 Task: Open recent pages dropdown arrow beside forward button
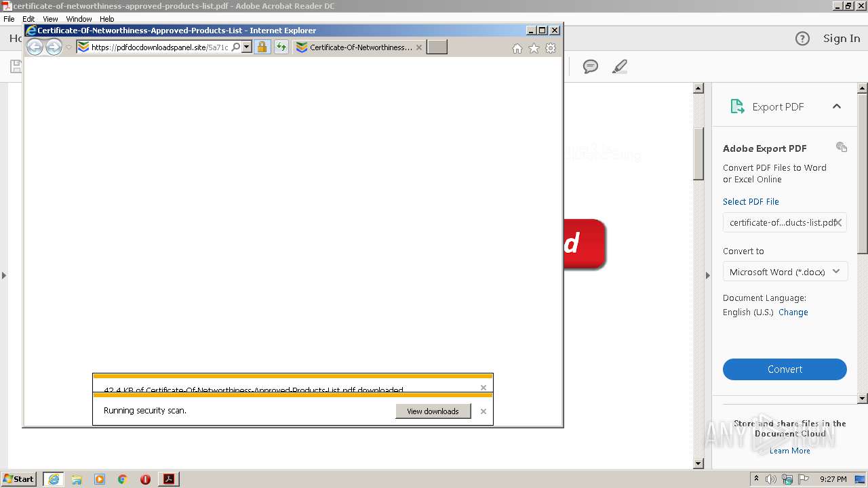(68, 47)
